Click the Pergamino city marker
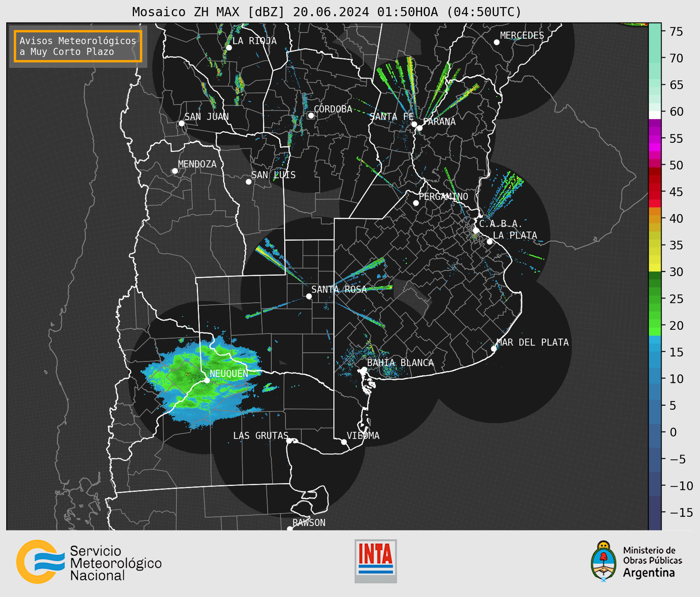Screen dimensions: 700x597 point(416,203)
